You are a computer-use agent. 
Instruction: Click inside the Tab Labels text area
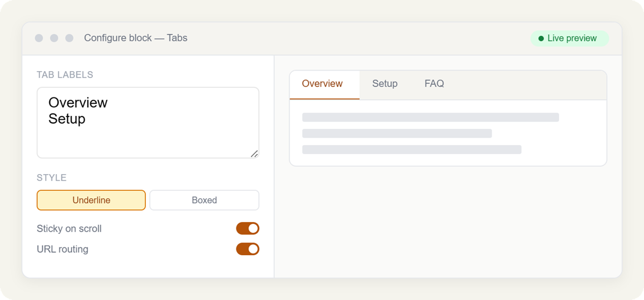coord(148,123)
